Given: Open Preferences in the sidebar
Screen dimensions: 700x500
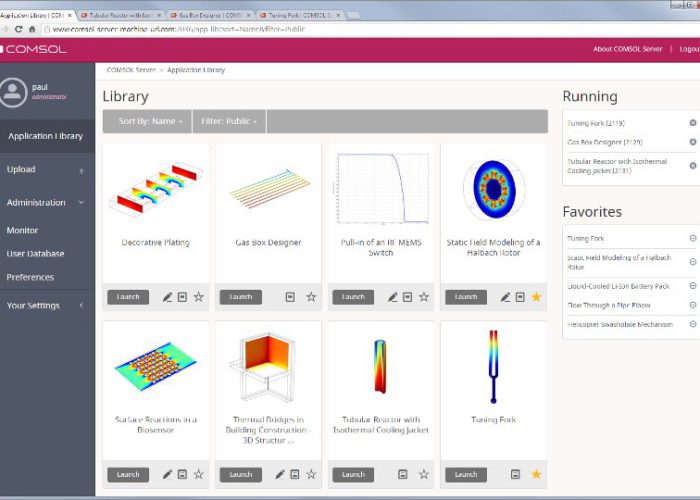Looking at the screenshot, I should (30, 277).
